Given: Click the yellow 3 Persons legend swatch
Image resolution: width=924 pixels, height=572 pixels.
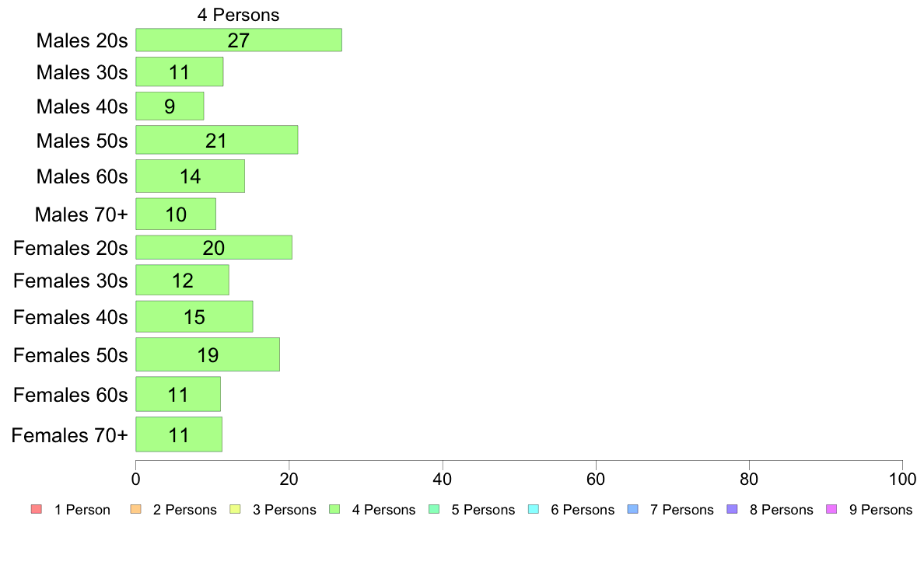Looking at the screenshot, I should tap(235, 509).
